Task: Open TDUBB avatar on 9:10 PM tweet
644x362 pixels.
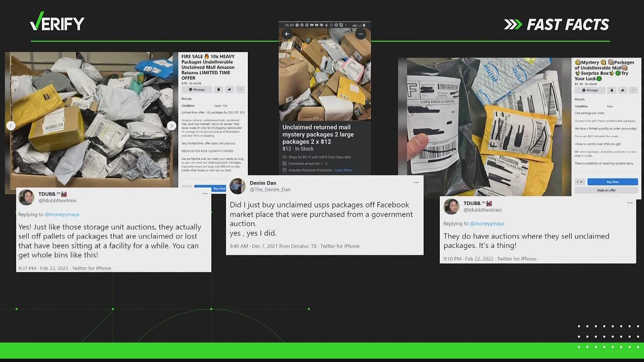Action: pyautogui.click(x=451, y=206)
